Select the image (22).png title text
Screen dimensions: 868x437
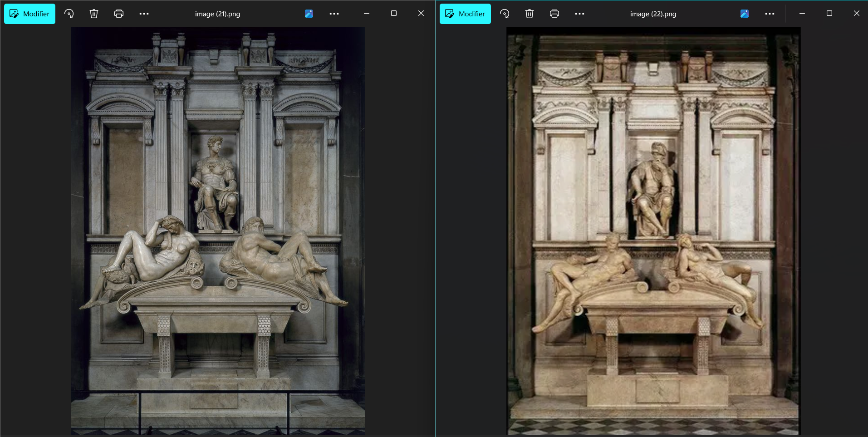[652, 14]
